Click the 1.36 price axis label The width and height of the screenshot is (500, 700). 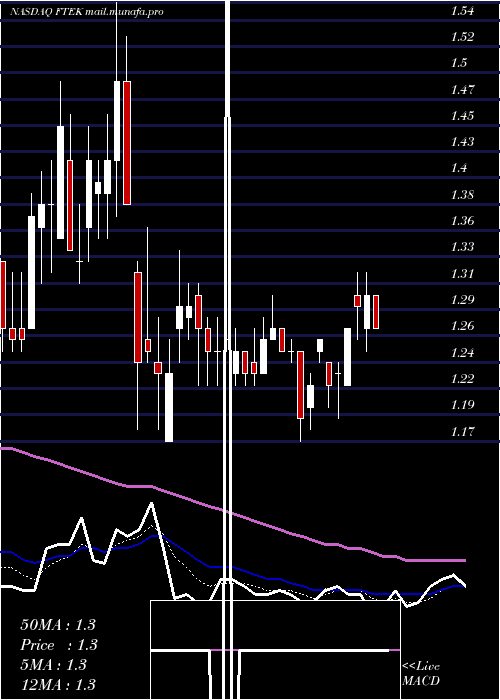coord(462,221)
